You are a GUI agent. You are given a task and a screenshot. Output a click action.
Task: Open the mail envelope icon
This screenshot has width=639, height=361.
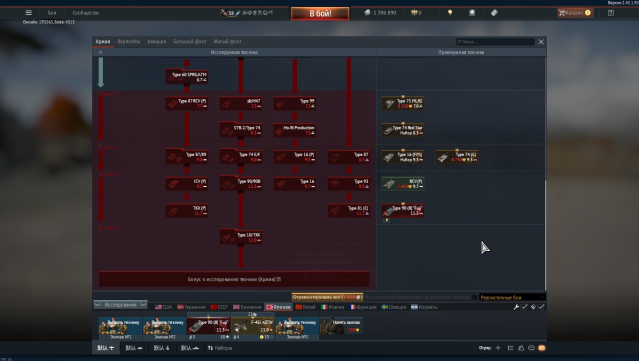(542, 348)
